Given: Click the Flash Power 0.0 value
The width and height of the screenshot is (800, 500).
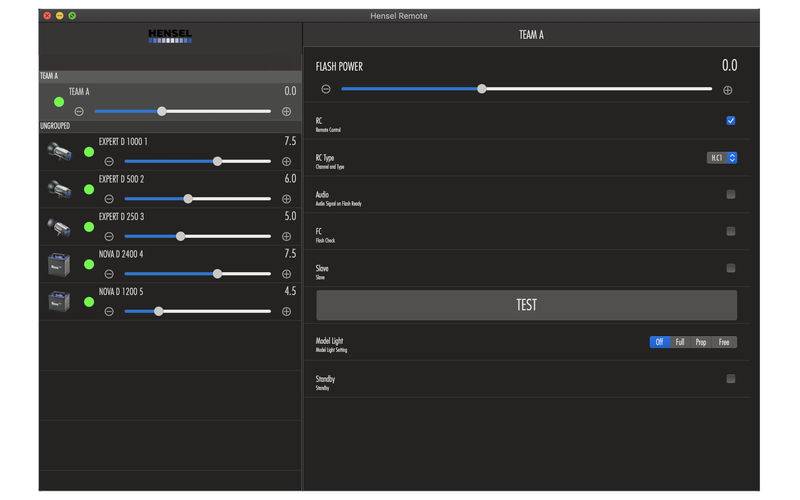Looking at the screenshot, I should tap(730, 65).
